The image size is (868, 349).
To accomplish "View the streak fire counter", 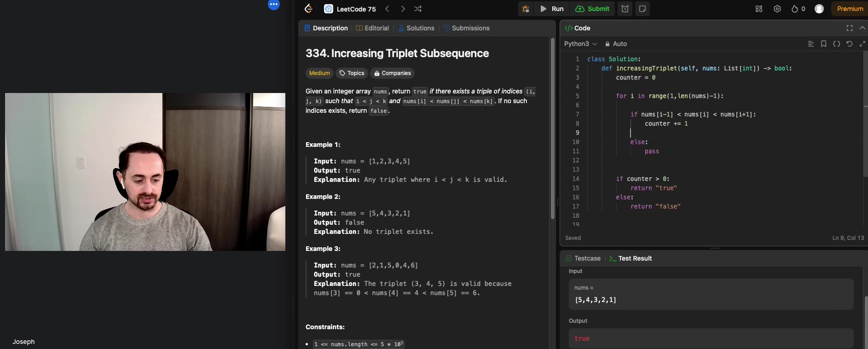I will 798,9.
